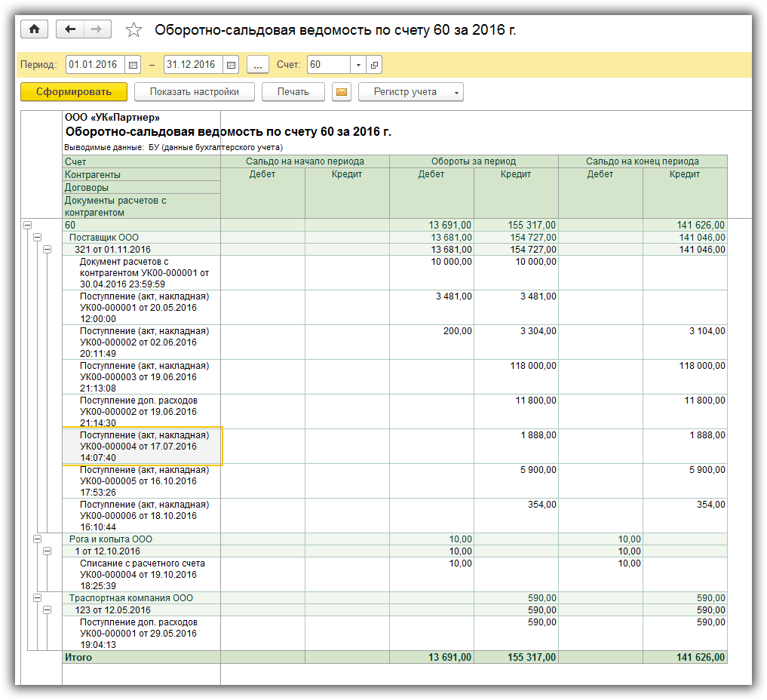Click the Home icon button
The image size is (767, 700).
coord(34,29)
